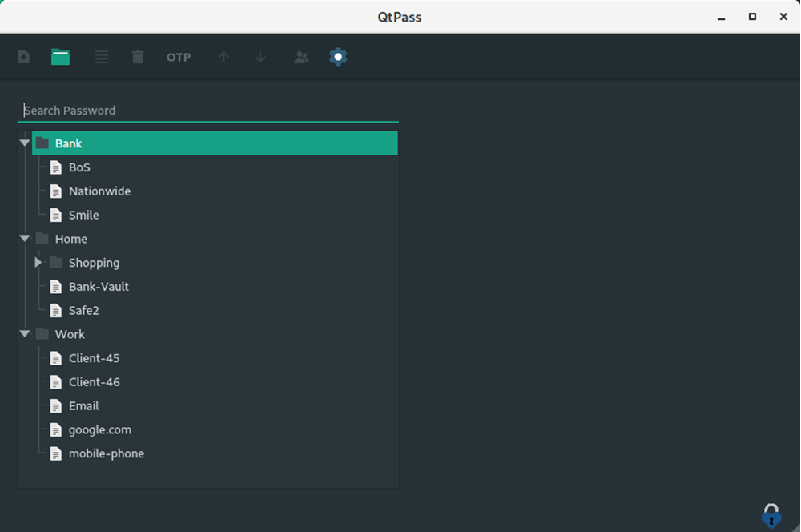Viewport: 801px width, 532px height.
Task: Collapse the Bank folder
Action: (x=25, y=143)
